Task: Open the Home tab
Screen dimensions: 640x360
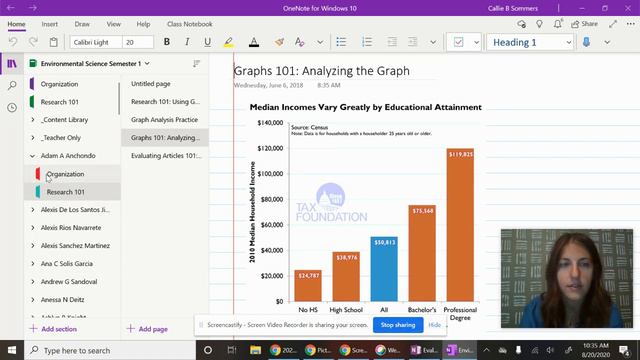Action: 16,24
